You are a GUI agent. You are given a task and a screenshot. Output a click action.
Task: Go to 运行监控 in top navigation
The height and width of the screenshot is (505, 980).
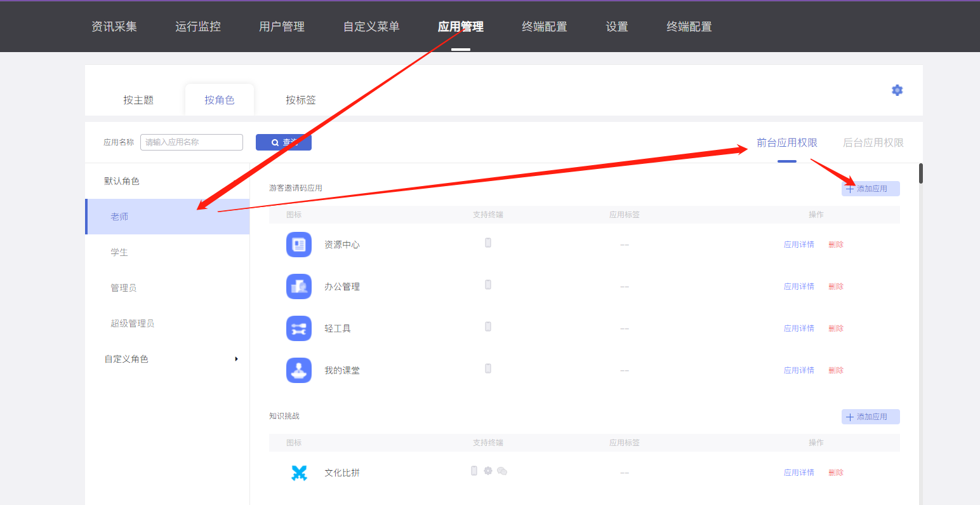coord(198,27)
